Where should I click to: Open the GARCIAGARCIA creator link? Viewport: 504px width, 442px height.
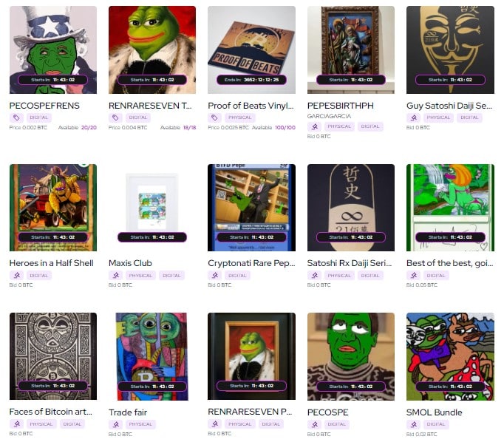pyautogui.click(x=329, y=116)
